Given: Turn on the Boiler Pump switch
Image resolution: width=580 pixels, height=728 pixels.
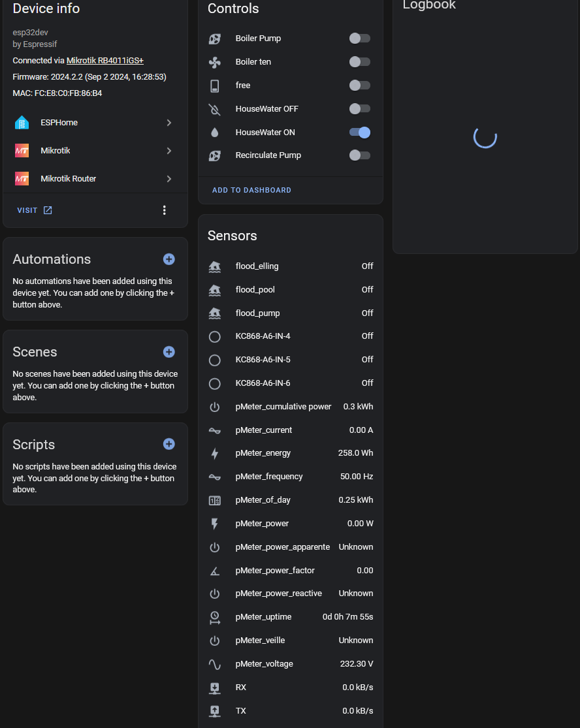Looking at the screenshot, I should coord(359,39).
